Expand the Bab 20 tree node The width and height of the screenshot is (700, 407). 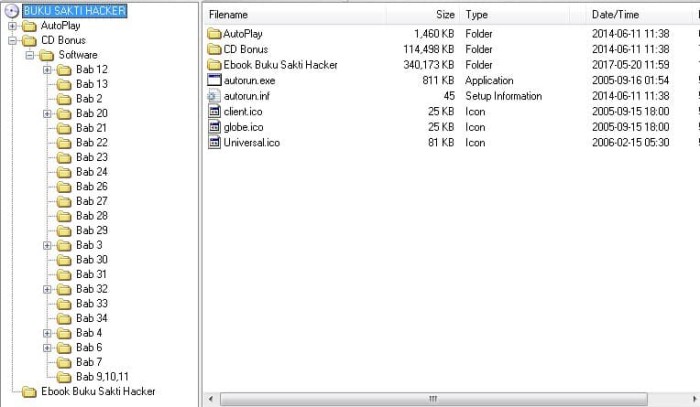[x=47, y=114]
